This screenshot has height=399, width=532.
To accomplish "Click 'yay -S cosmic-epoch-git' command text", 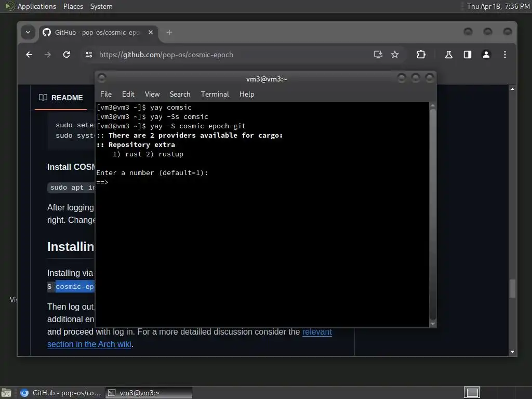I will [198, 126].
